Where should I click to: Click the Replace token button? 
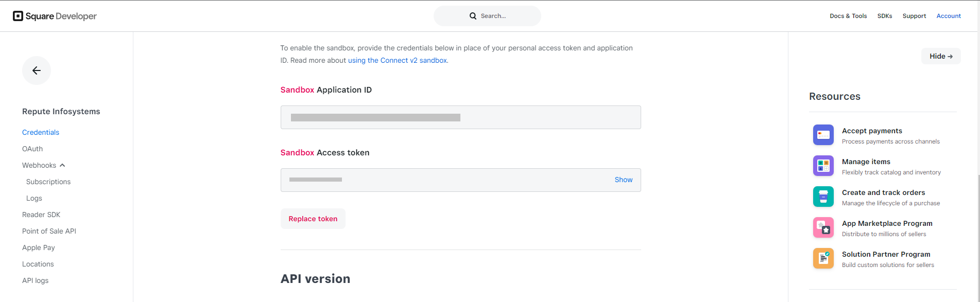point(313,219)
